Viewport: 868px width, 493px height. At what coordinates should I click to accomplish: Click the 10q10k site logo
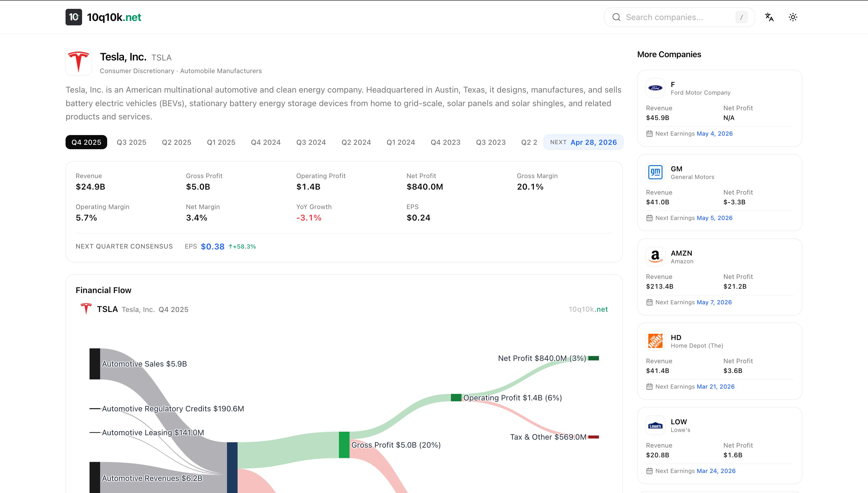coord(74,17)
